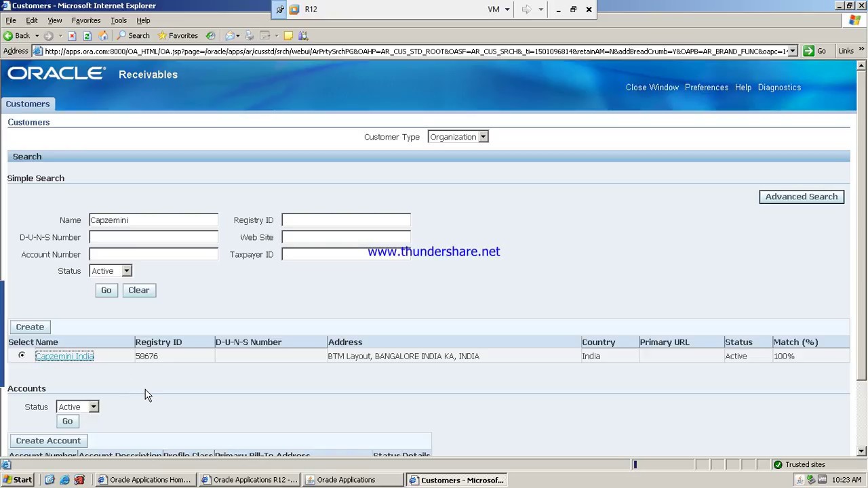Click the Forward navigation arrow icon
Image resolution: width=868 pixels, height=488 pixels.
[49, 36]
